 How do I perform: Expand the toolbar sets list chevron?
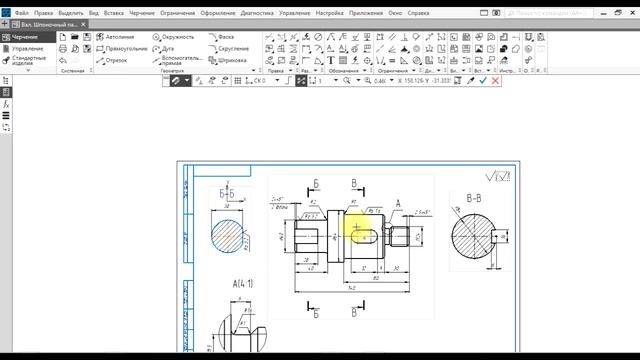(28, 71)
